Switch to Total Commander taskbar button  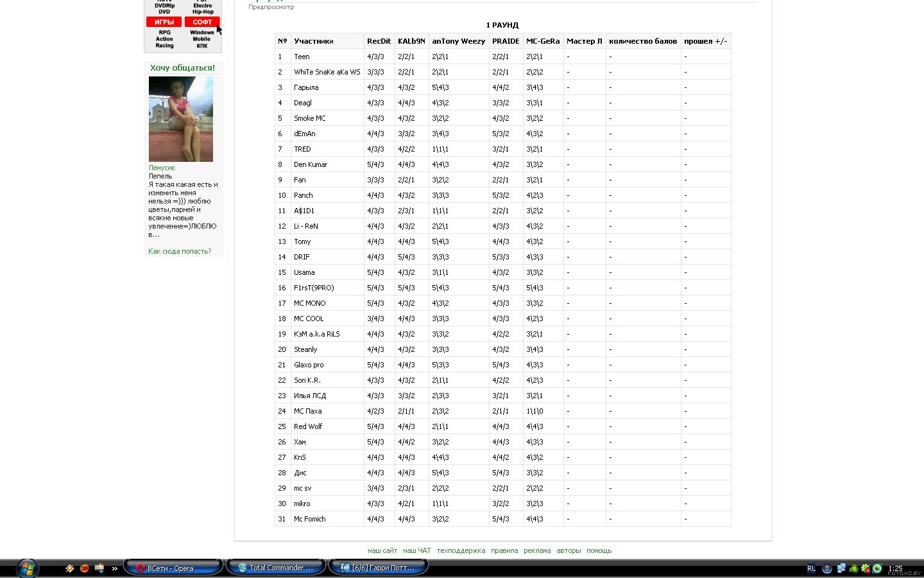tap(275, 568)
